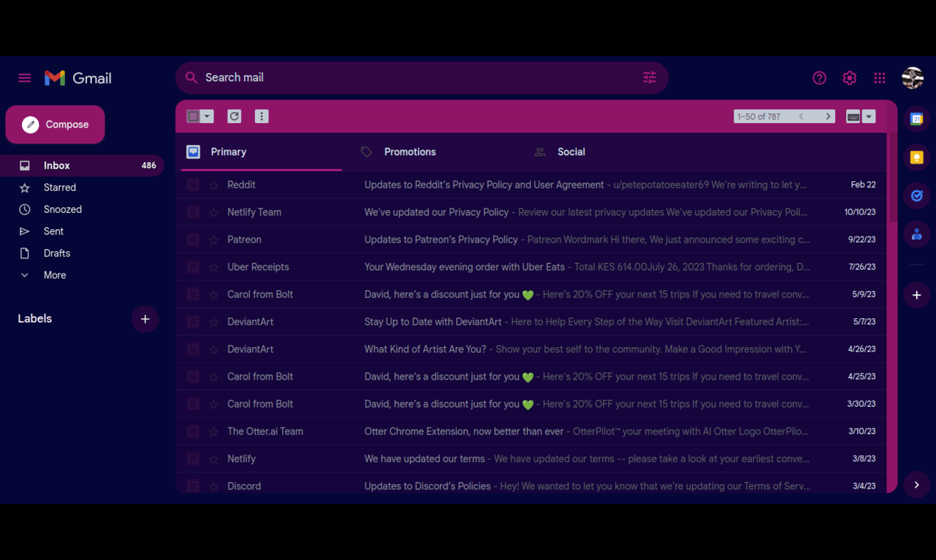936x560 pixels.
Task: Hide the side panel arrow
Action: (917, 485)
